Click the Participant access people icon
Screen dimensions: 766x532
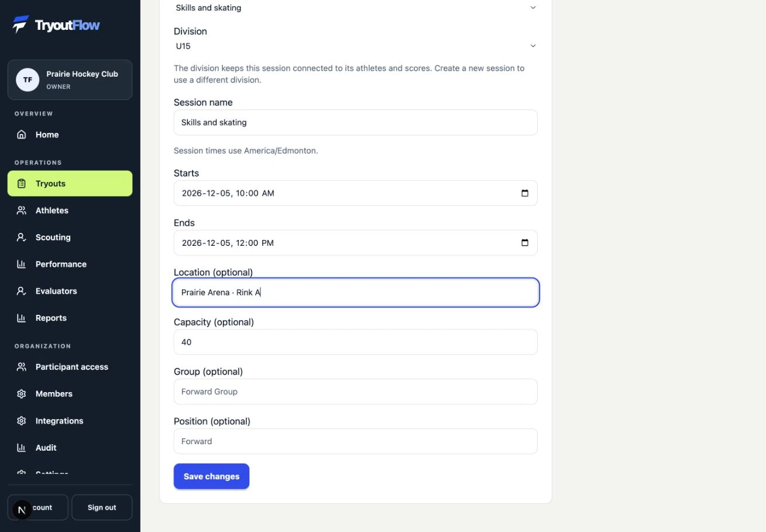click(22, 367)
